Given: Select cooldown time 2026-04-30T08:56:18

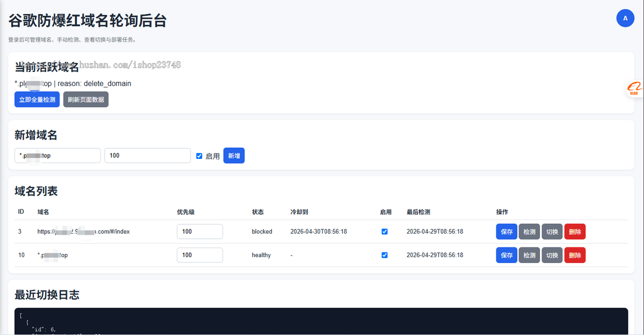Looking at the screenshot, I should click(319, 232).
